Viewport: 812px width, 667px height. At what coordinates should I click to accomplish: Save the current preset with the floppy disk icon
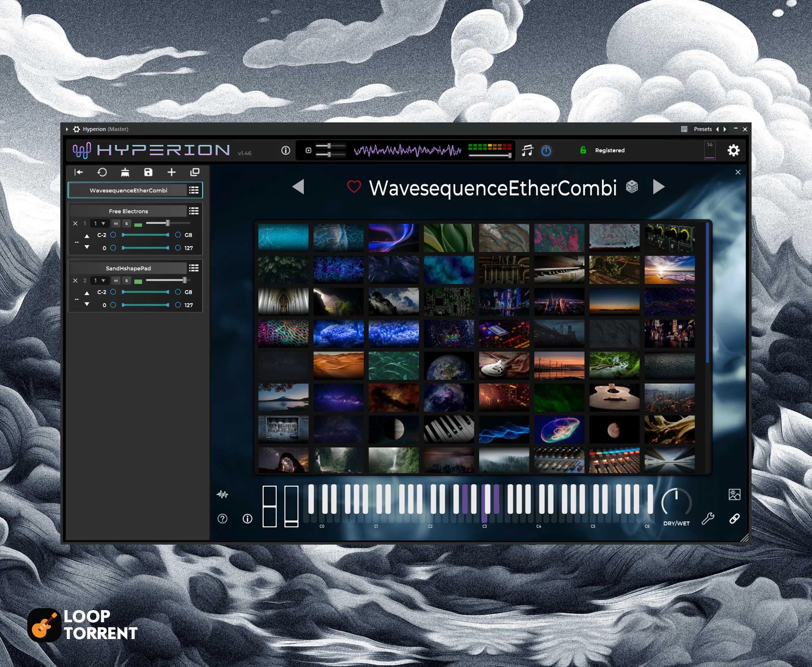(148, 172)
